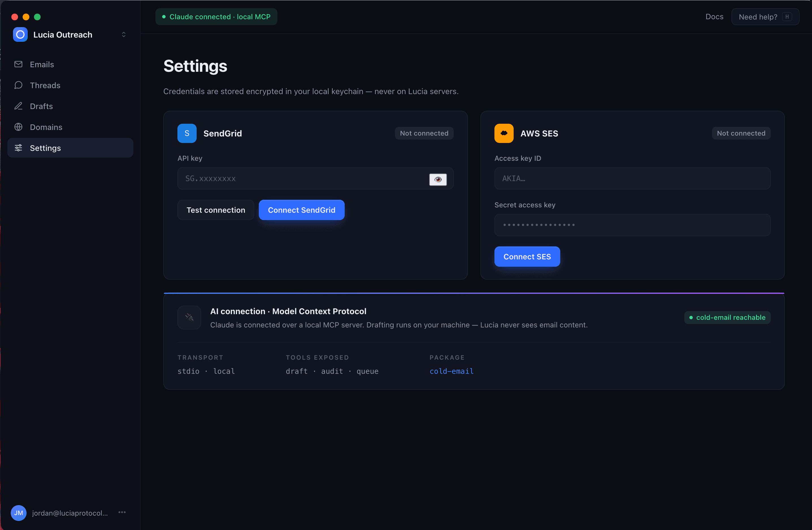Click the Claude connected local MCP badge

pyautogui.click(x=216, y=17)
